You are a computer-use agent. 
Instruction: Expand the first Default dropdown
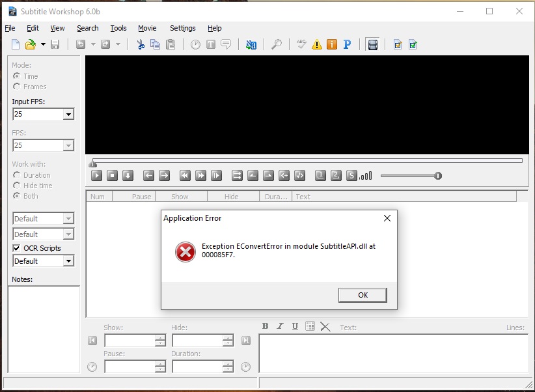coord(68,219)
